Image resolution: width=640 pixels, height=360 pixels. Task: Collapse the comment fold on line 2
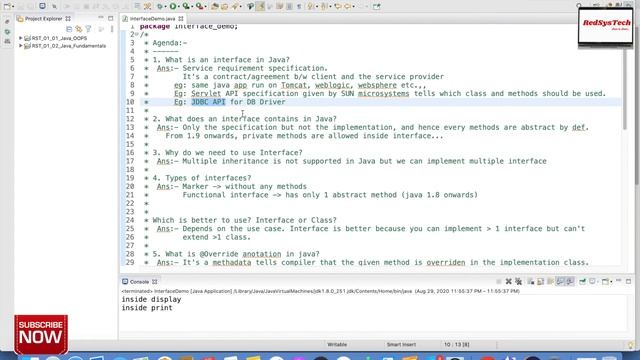(137, 34)
